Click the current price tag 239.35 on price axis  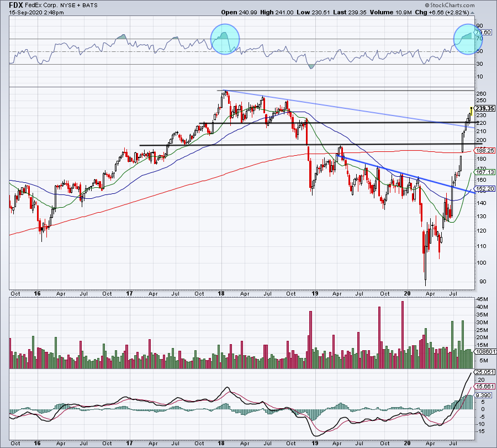(x=485, y=108)
